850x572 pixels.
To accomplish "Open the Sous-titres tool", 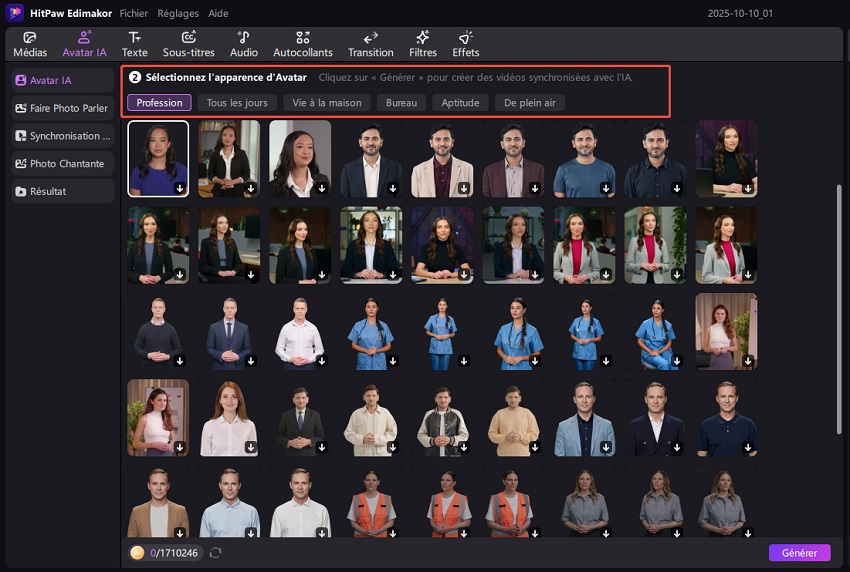I will tap(189, 43).
